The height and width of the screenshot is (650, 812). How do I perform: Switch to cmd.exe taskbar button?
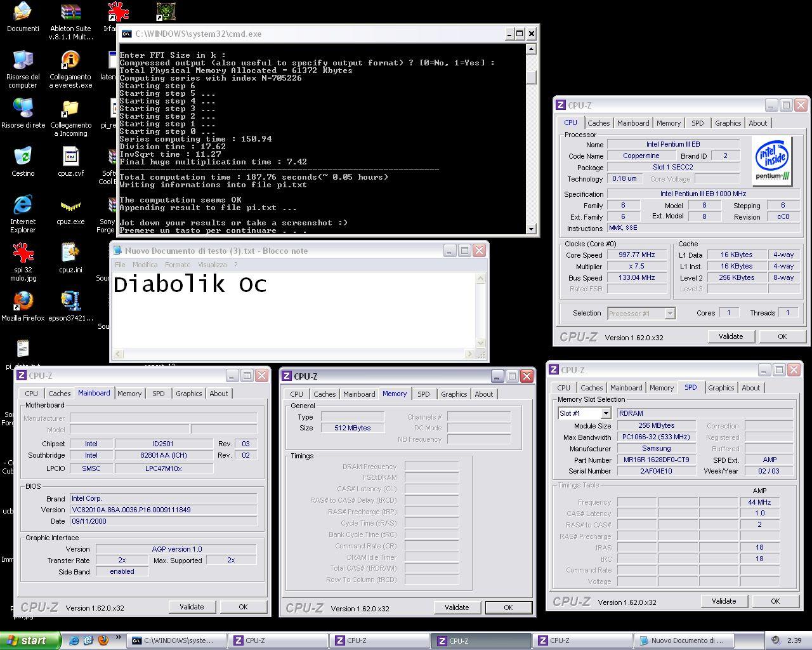click(x=176, y=640)
